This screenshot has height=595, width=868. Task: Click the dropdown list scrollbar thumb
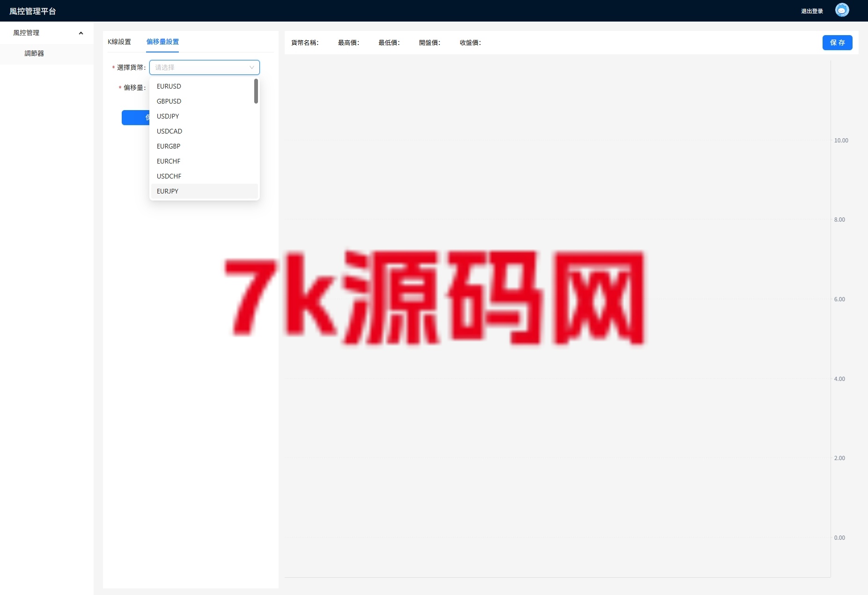click(x=256, y=91)
